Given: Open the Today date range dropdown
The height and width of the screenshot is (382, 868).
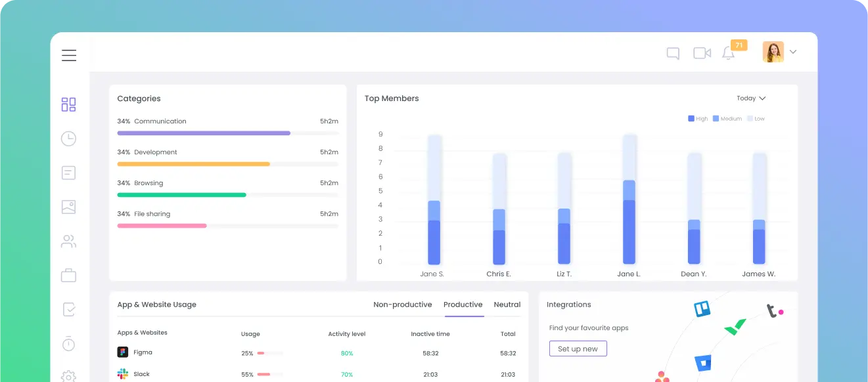Looking at the screenshot, I should [750, 98].
